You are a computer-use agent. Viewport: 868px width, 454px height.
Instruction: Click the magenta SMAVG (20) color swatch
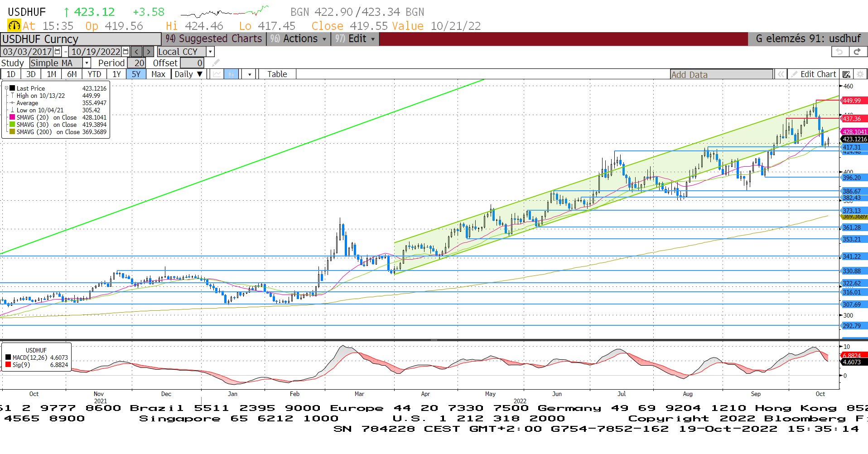tap(13, 117)
